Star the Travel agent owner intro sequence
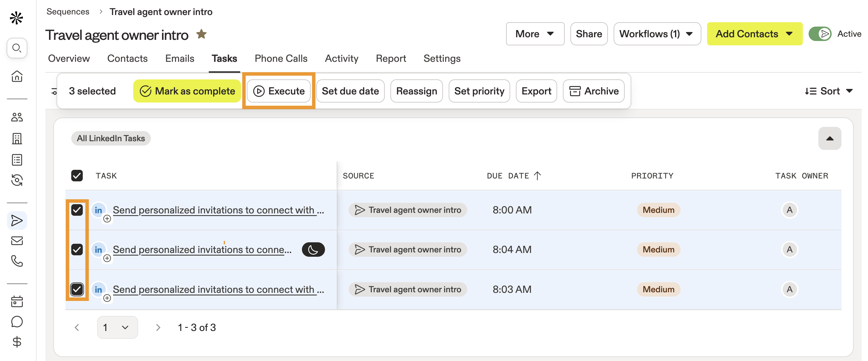Viewport: 868px width, 361px height. (x=201, y=34)
